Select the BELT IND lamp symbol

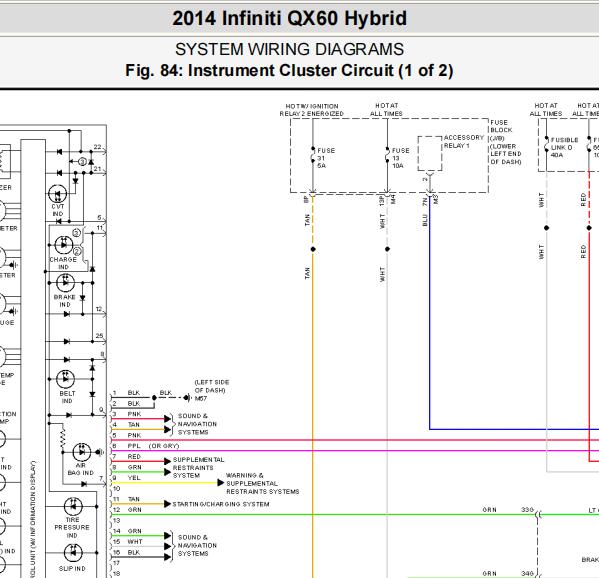click(65, 379)
